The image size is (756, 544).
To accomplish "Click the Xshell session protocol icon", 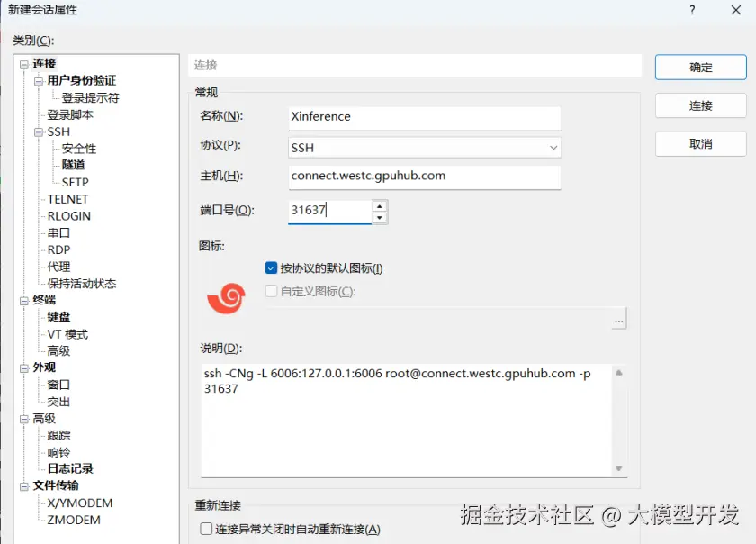I will coord(226,298).
